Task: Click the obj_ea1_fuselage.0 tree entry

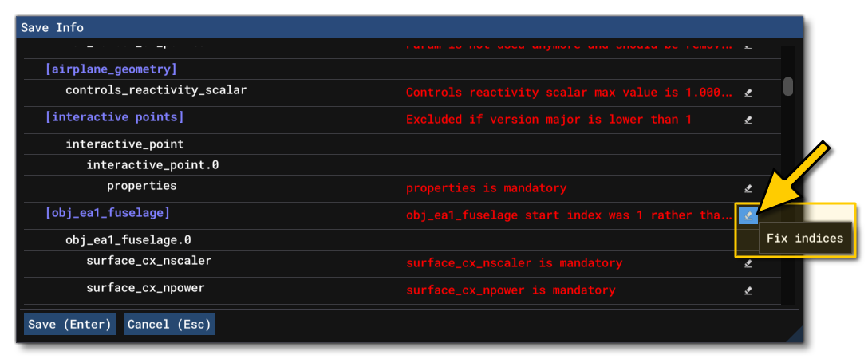Action: [128, 239]
